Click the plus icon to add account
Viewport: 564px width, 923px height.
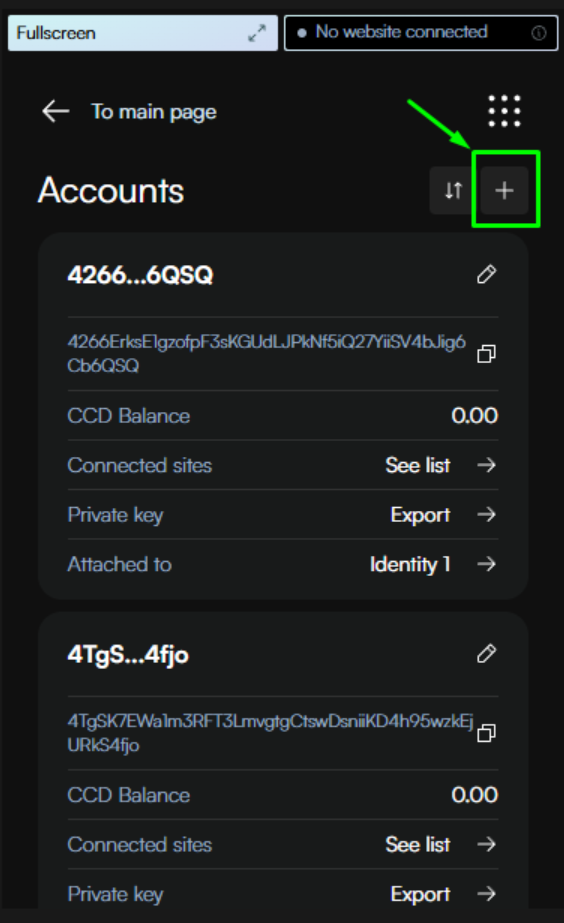coord(504,190)
